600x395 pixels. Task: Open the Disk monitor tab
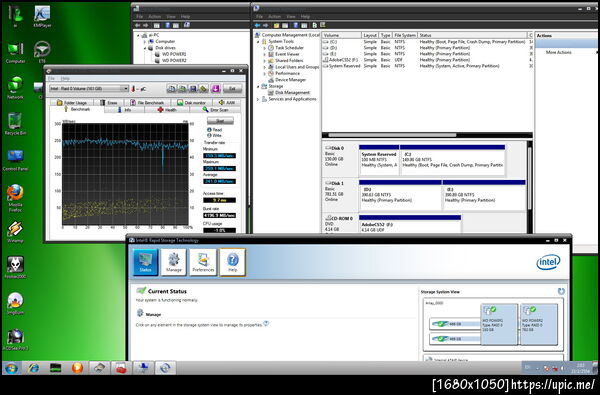tap(191, 103)
